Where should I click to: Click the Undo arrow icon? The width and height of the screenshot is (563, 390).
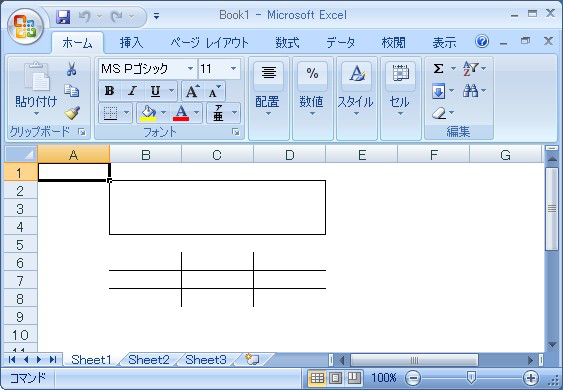(x=84, y=17)
